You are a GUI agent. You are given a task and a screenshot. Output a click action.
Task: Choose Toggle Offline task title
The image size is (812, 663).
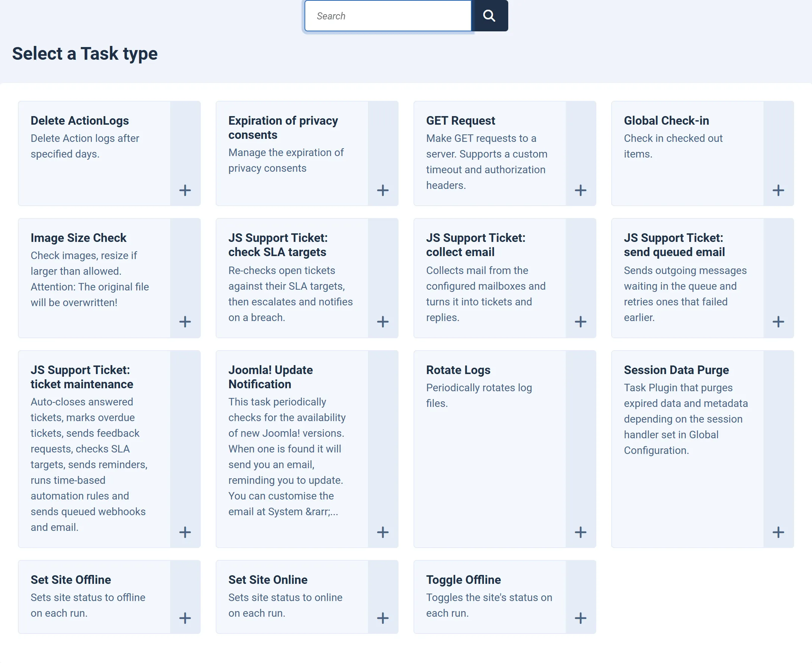pos(463,580)
